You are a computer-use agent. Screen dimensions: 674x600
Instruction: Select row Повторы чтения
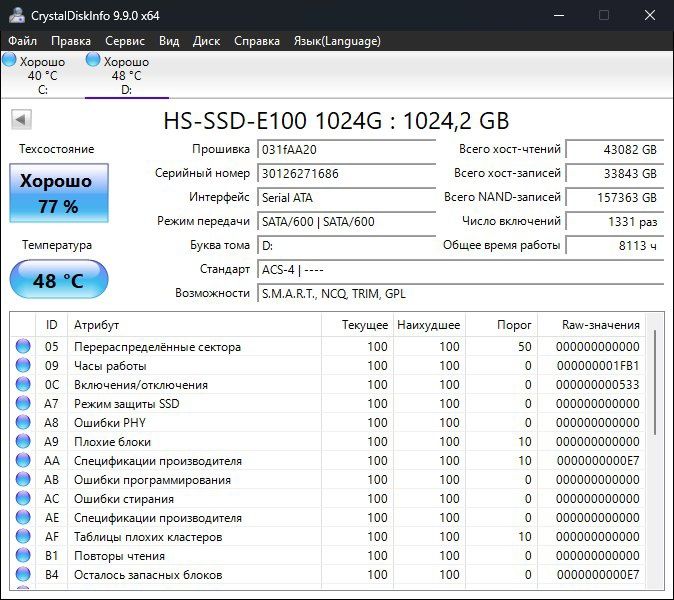(x=328, y=555)
